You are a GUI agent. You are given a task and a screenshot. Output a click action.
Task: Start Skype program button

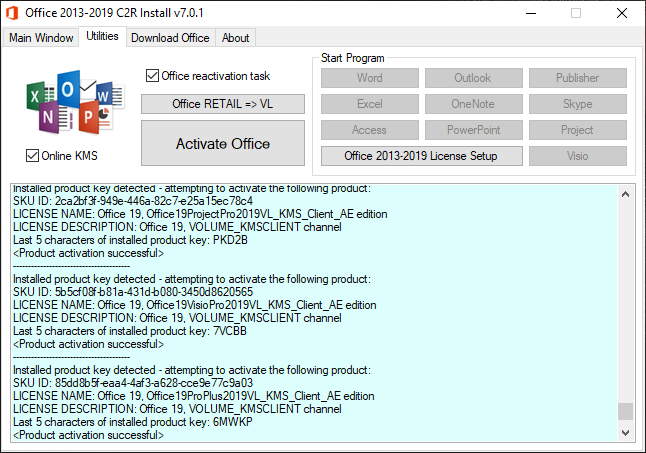click(578, 104)
